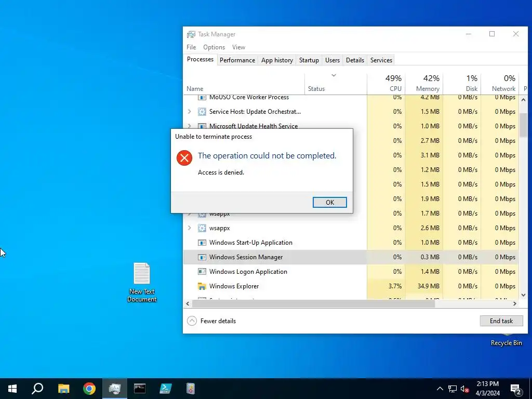Select the Recycle Bin desktop icon
The width and height of the screenshot is (532, 399).
(x=506, y=340)
